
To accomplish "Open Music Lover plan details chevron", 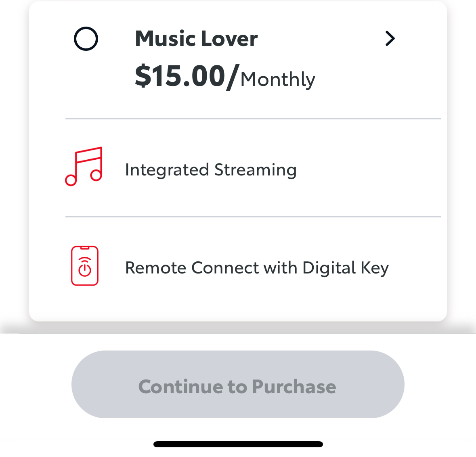I will click(x=390, y=38).
